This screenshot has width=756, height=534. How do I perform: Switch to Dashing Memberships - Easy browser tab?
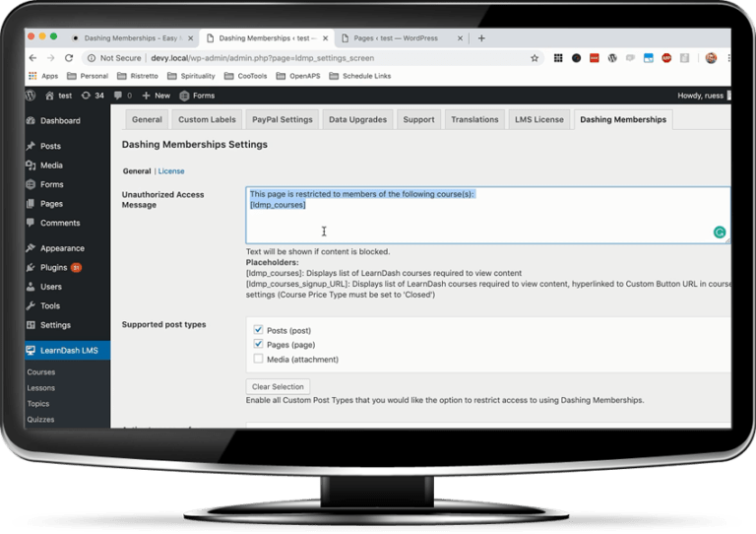131,38
